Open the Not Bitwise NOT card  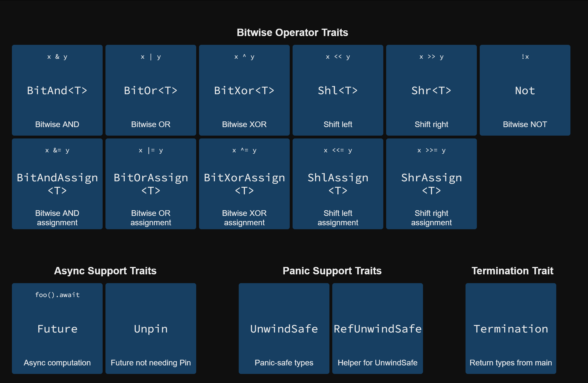pyautogui.click(x=525, y=90)
